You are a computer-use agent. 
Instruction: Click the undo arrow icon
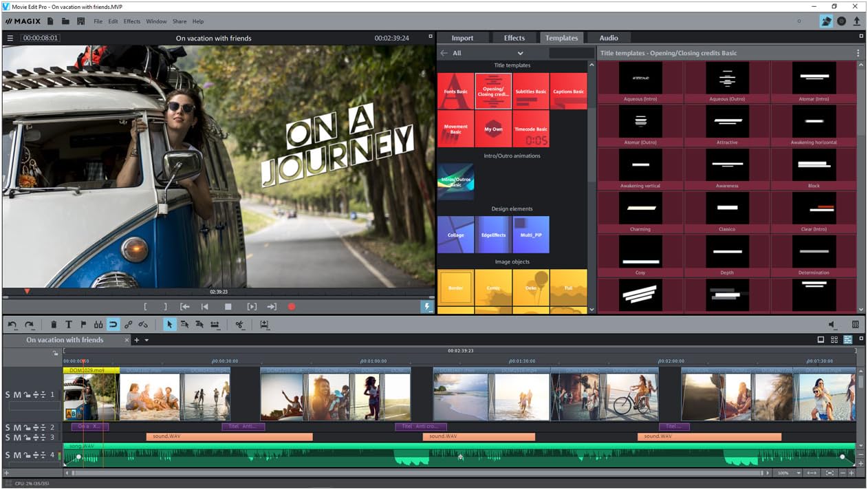coord(12,324)
